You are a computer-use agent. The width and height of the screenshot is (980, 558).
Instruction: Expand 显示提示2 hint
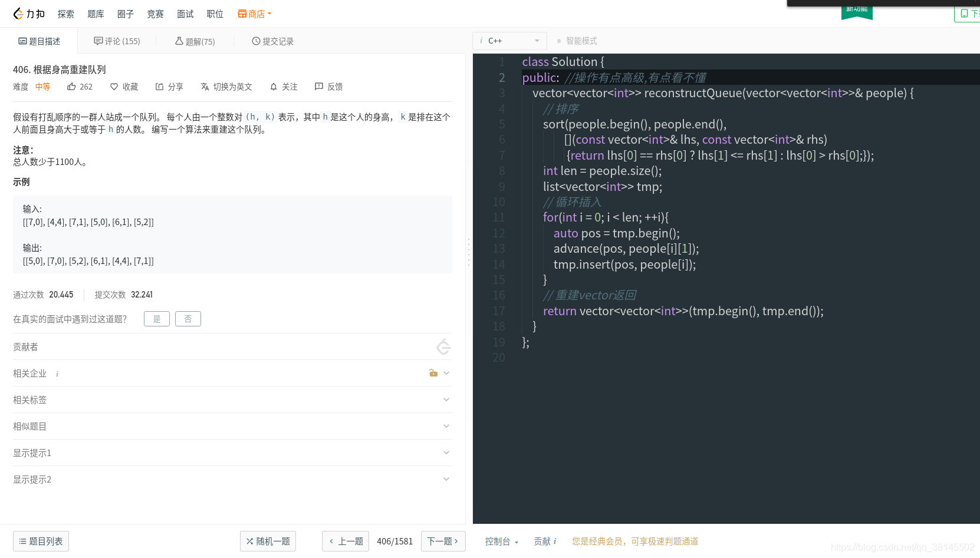tap(446, 479)
